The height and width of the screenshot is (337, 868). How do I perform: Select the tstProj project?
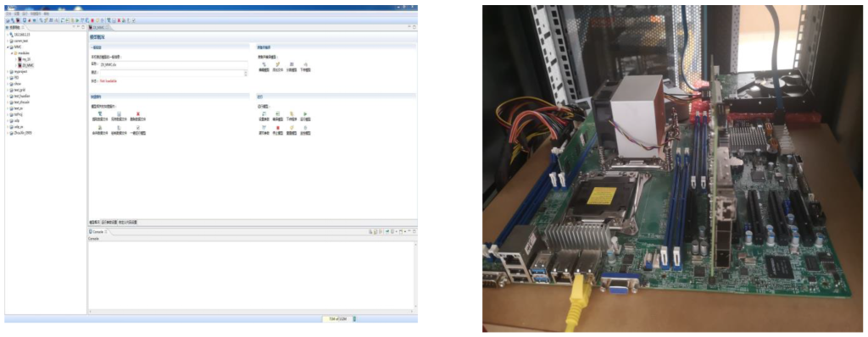tap(17, 114)
